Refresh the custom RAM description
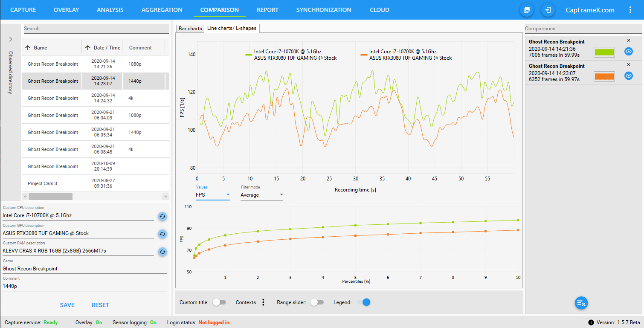Screen dimensions: 644x328 [x=162, y=252]
